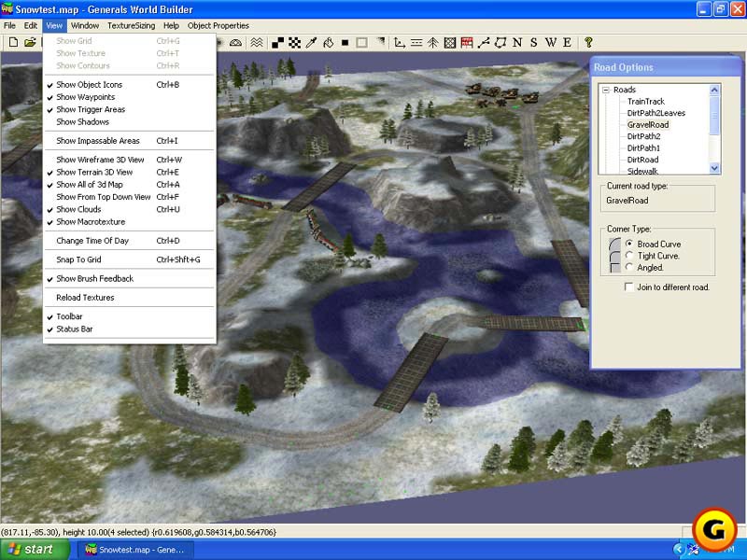Image resolution: width=747 pixels, height=560 pixels.
Task: Open the TextureSizing menu
Action: point(132,26)
